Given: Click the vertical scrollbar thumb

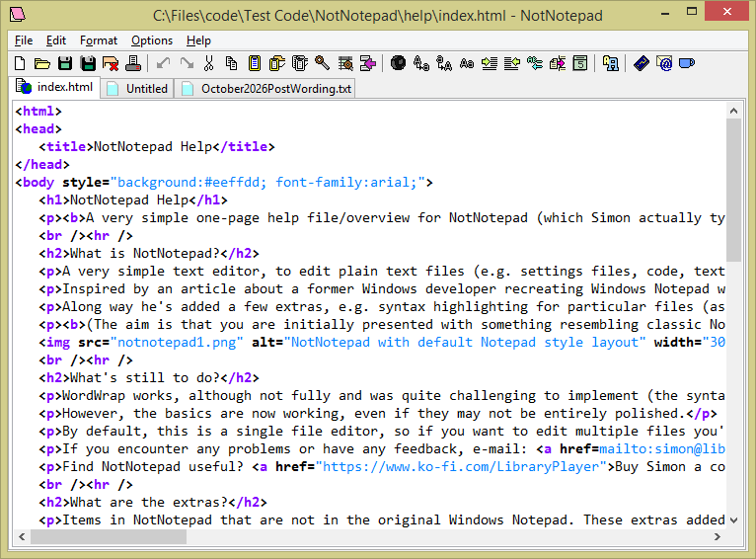Looking at the screenshot, I should tap(733, 190).
